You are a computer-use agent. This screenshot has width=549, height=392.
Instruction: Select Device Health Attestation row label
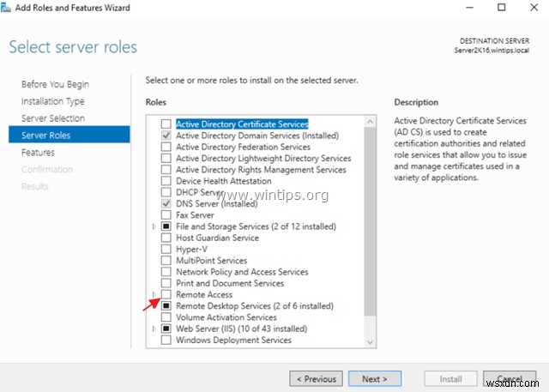pyautogui.click(x=224, y=181)
